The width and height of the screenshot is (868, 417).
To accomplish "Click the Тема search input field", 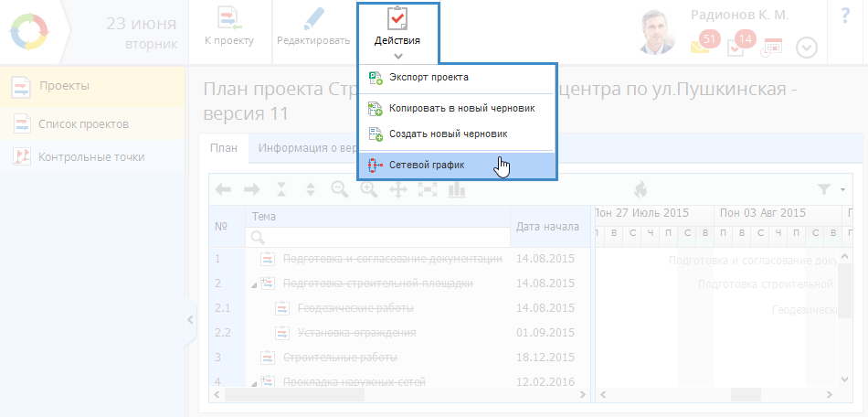I will pos(377,237).
